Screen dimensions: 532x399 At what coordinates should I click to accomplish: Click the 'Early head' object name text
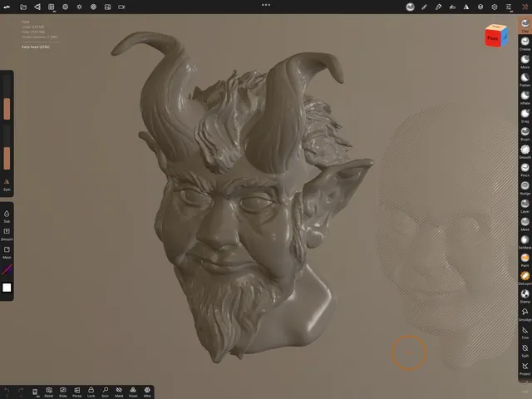point(36,47)
